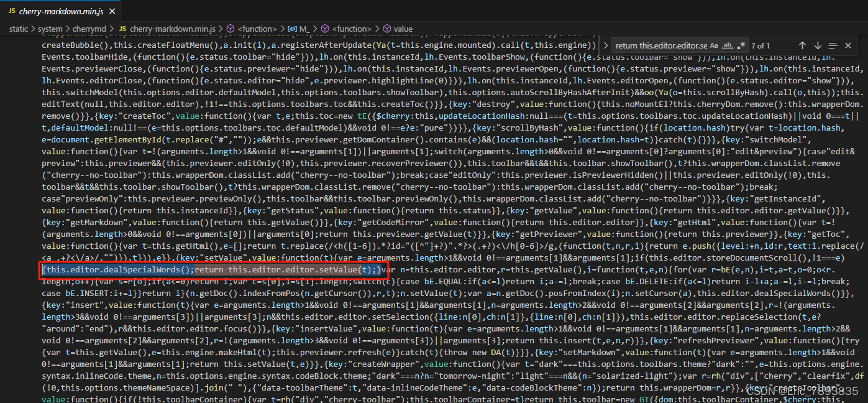Select the system breadcrumb entry

50,28
